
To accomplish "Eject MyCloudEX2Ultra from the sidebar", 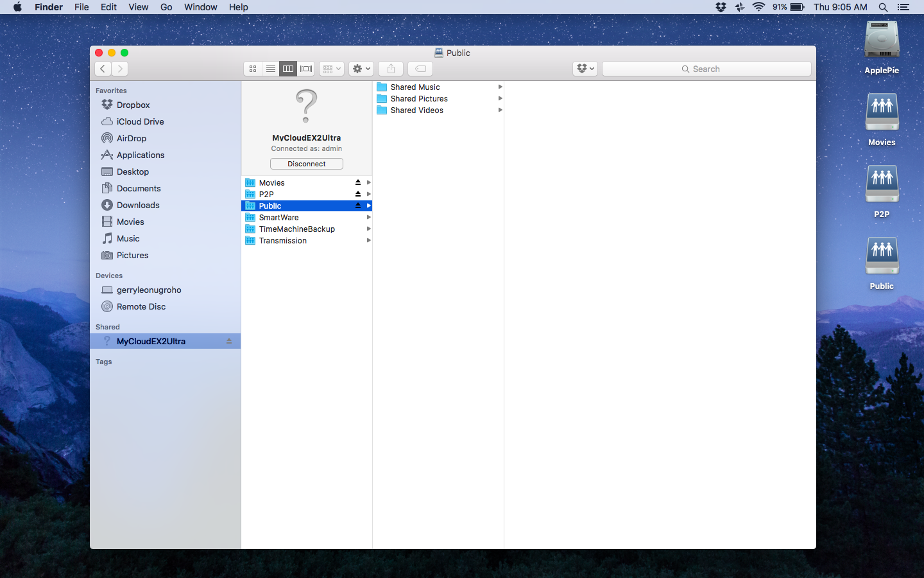I will coord(229,341).
